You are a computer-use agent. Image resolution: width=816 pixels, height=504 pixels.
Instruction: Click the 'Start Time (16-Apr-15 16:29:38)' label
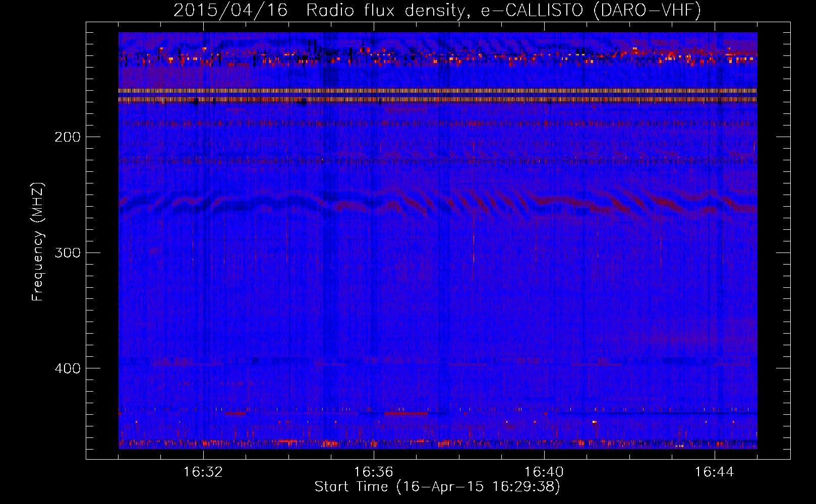click(x=437, y=486)
